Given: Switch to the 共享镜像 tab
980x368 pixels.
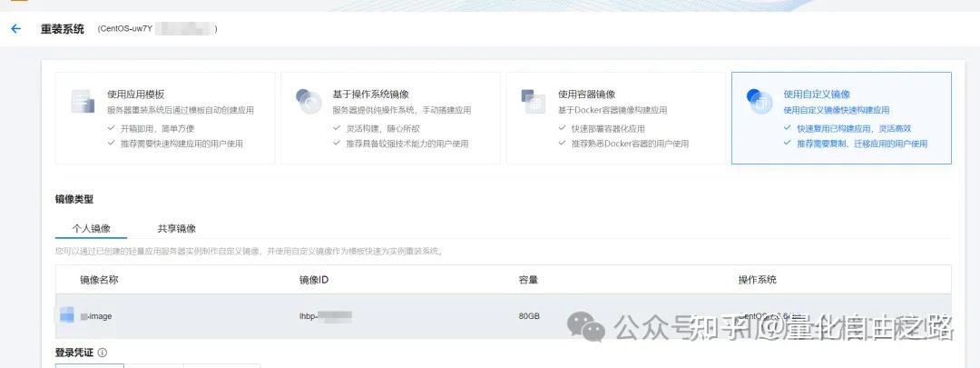Looking at the screenshot, I should tap(177, 228).
